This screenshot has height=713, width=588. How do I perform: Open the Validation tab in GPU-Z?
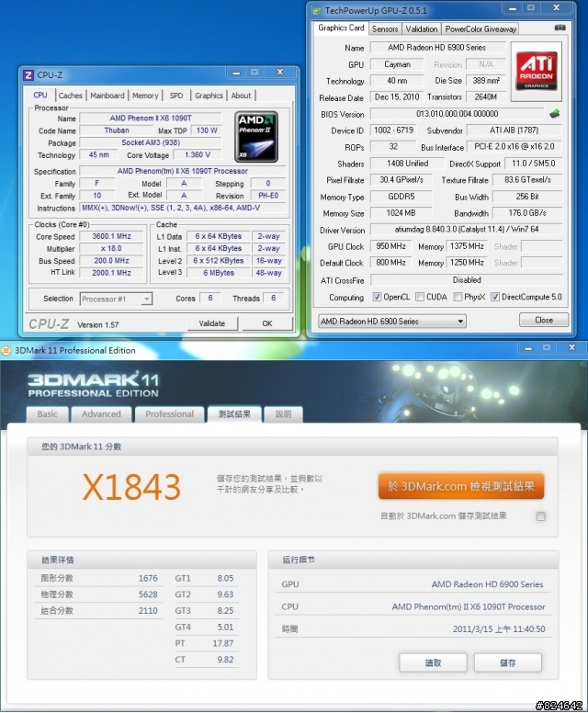coord(422,28)
